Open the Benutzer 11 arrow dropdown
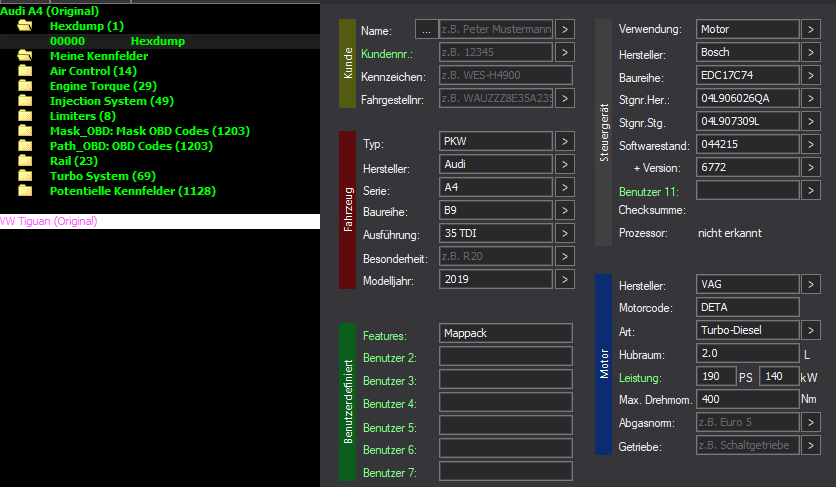This screenshot has height=487, width=836. (x=810, y=190)
